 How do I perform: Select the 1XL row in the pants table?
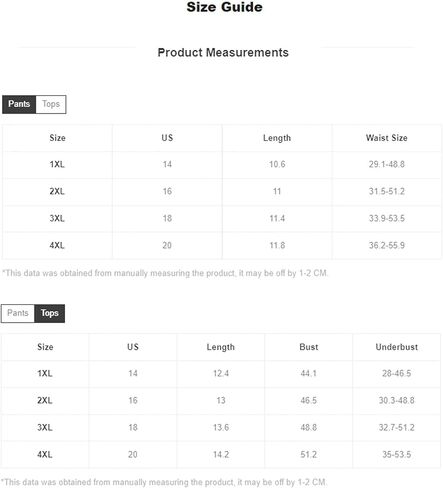click(222, 164)
